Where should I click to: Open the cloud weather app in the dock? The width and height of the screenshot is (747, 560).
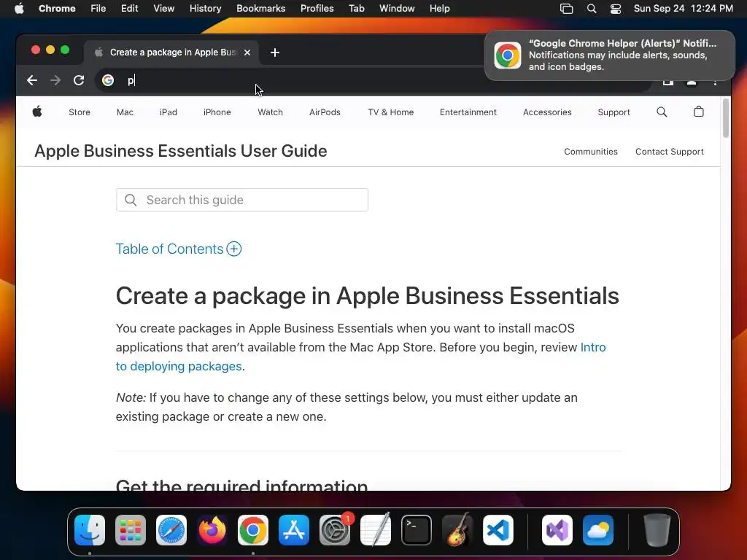[598, 530]
